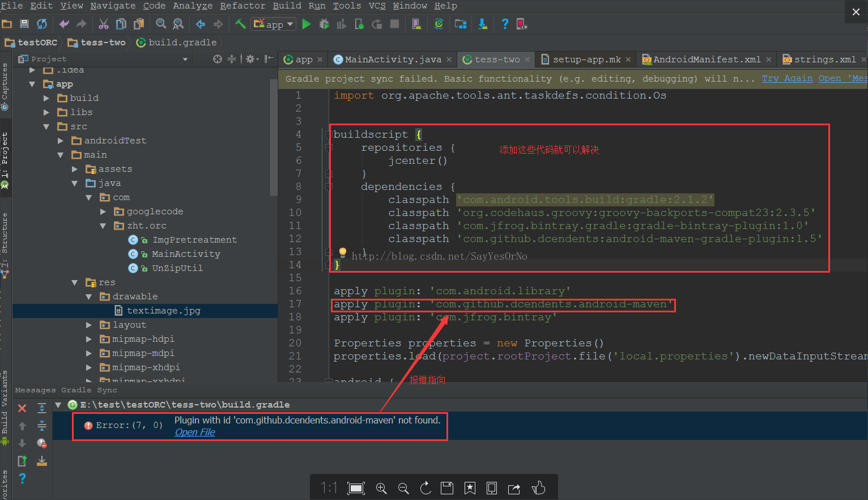
Task: Run the app with green play icon
Action: click(x=307, y=24)
